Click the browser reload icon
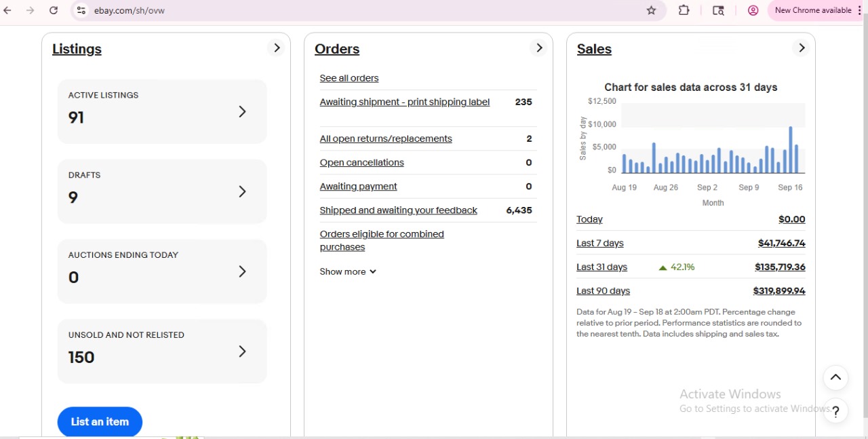The width and height of the screenshot is (868, 439). click(54, 10)
